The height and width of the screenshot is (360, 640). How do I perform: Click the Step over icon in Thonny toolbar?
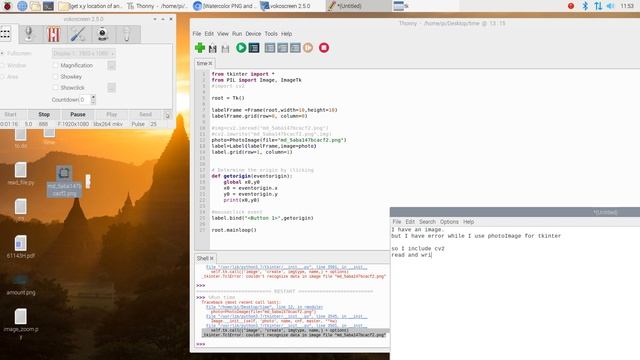pyautogui.click(x=270, y=48)
